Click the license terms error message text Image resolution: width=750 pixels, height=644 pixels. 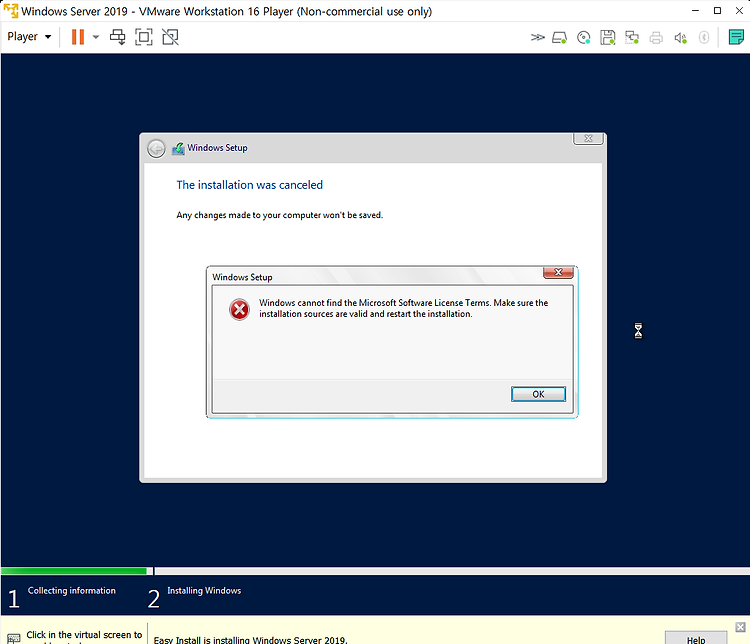pyautogui.click(x=403, y=308)
